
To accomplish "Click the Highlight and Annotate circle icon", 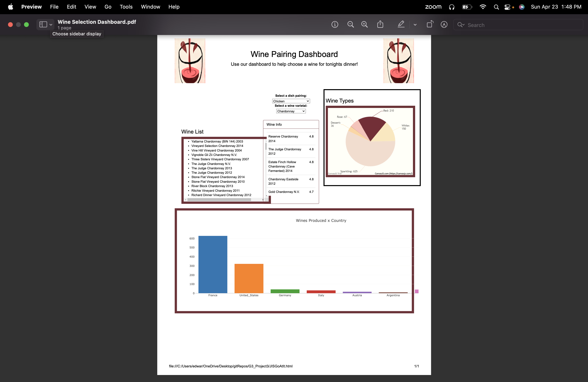I will (x=444, y=24).
